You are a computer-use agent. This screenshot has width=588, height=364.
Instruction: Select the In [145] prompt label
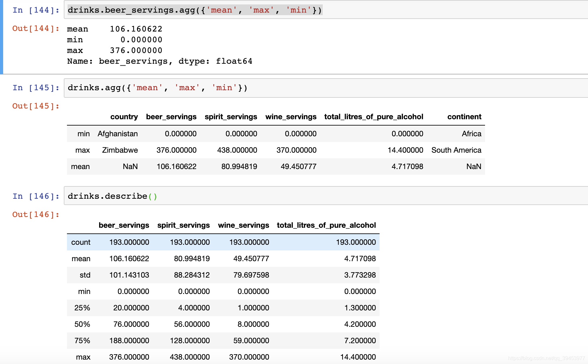(x=36, y=88)
